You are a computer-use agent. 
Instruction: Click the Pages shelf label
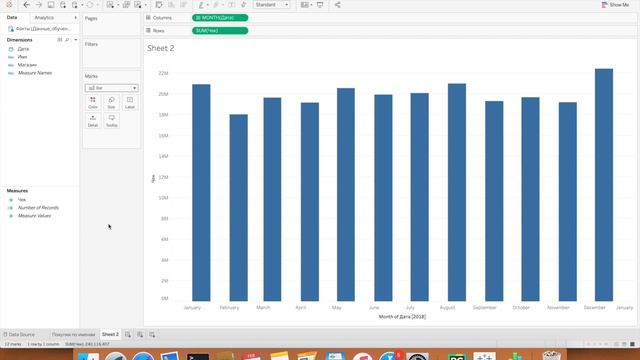click(x=91, y=18)
